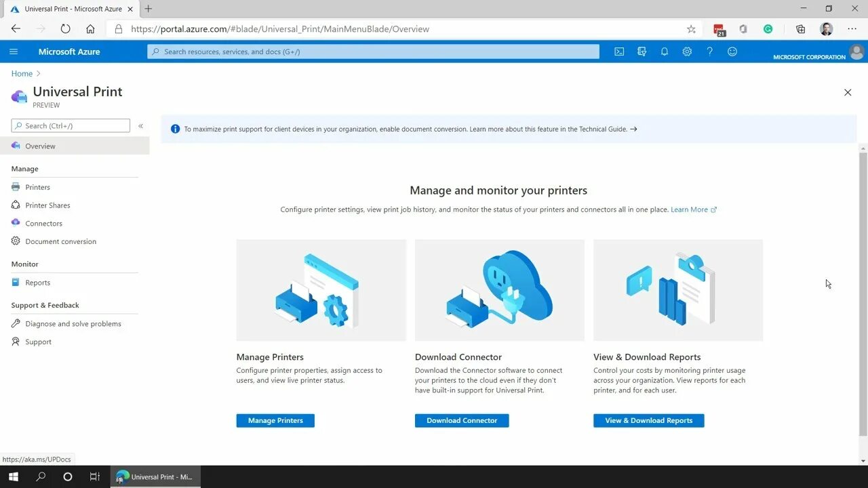
Task: Open Cloud Shell icon in Azure header
Action: coord(619,52)
